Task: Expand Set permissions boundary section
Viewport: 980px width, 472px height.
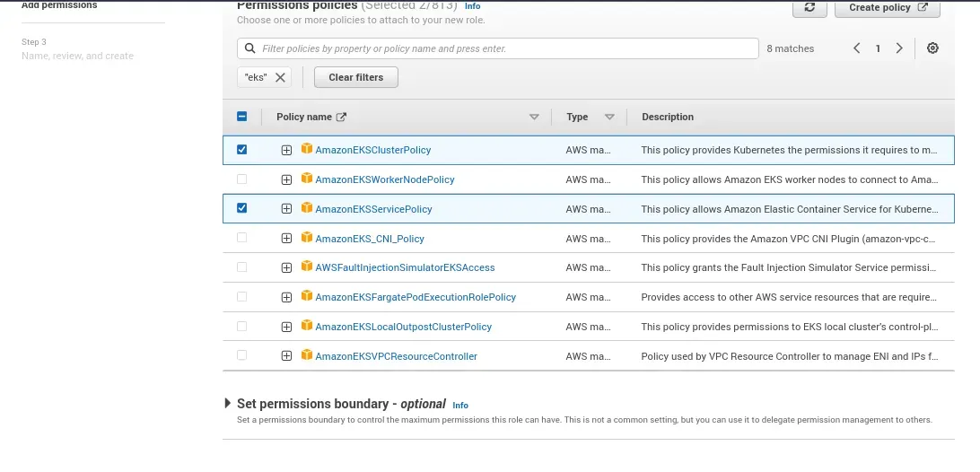Action: [228, 404]
